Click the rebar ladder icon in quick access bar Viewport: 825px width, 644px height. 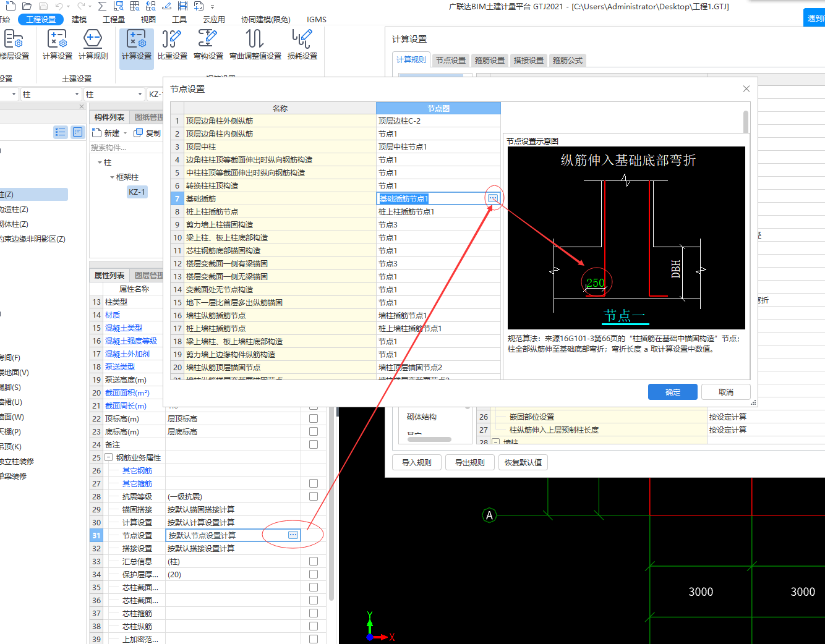[182, 6]
